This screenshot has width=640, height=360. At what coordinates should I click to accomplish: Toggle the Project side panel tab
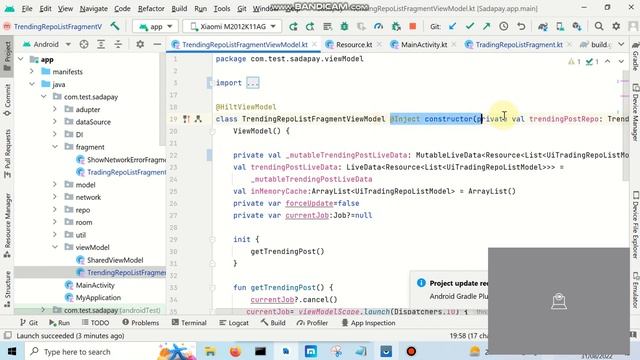(x=7, y=56)
